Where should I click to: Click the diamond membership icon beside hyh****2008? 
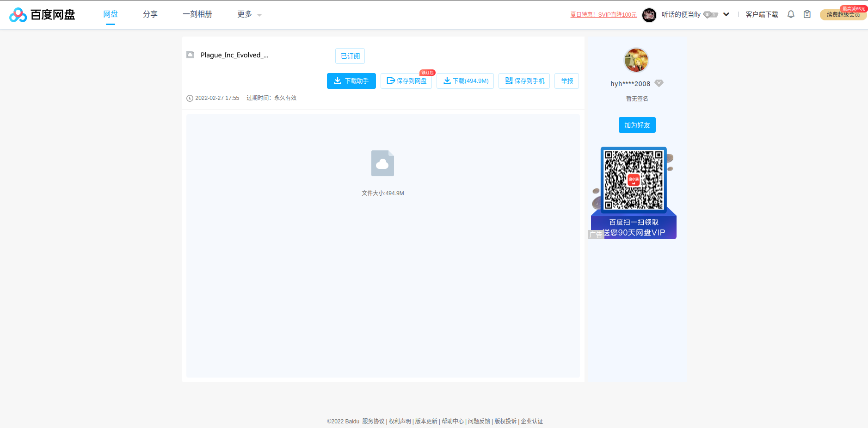click(659, 83)
